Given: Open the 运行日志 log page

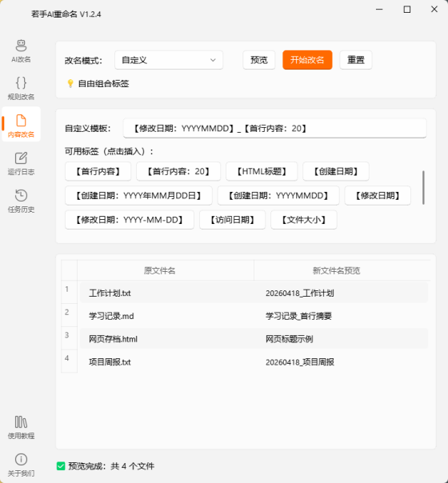Looking at the screenshot, I should [21, 164].
